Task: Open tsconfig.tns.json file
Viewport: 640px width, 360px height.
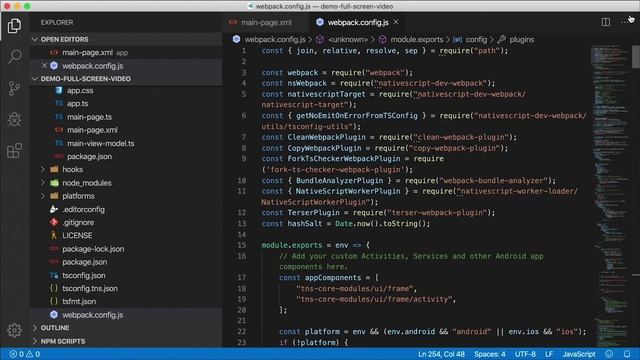Action: 90,288
